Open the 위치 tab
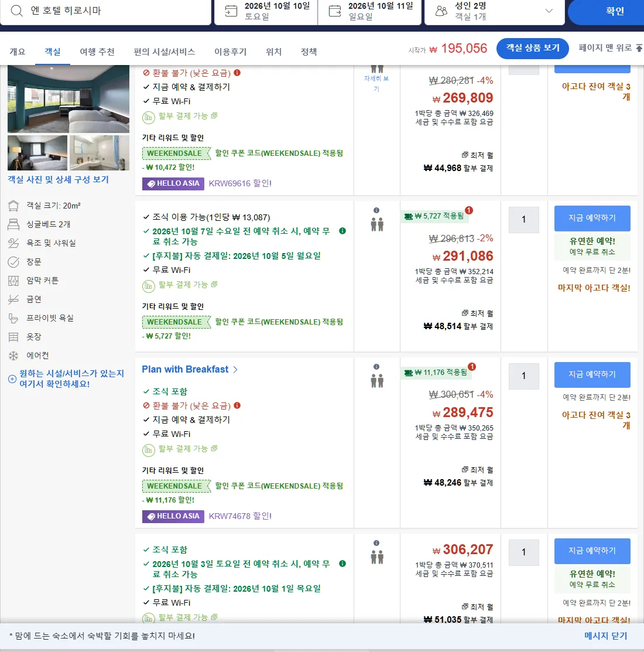This screenshot has height=652, width=644. [273, 52]
